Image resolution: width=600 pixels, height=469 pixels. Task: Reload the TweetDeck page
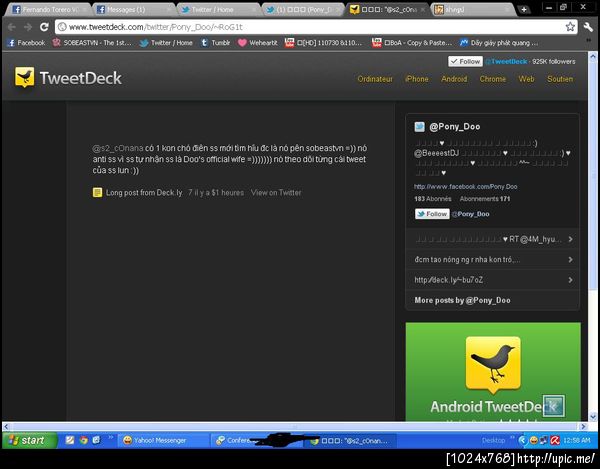tap(44, 27)
